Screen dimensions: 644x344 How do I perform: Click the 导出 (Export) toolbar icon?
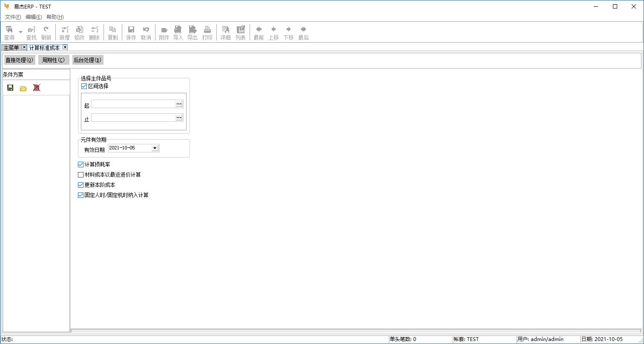[193, 33]
